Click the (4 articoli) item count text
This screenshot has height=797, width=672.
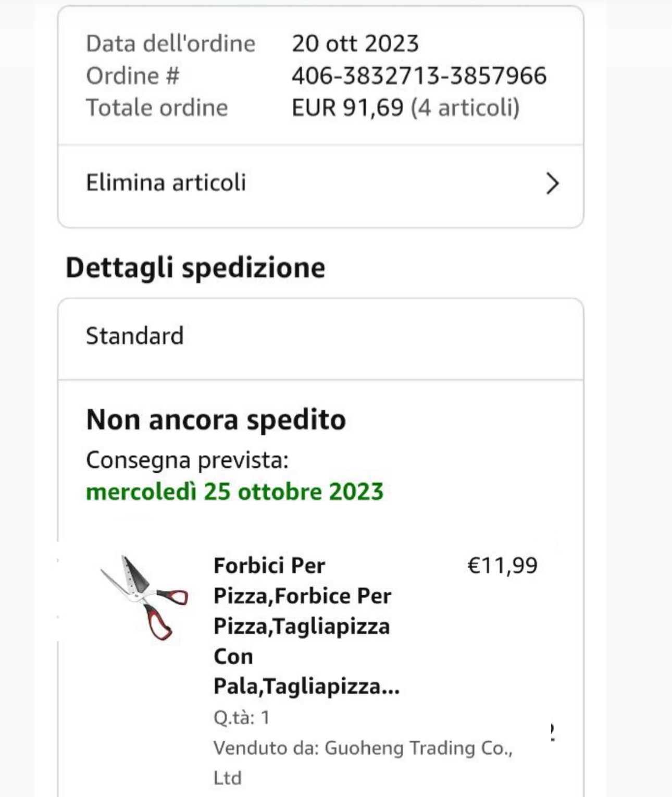[x=465, y=108]
